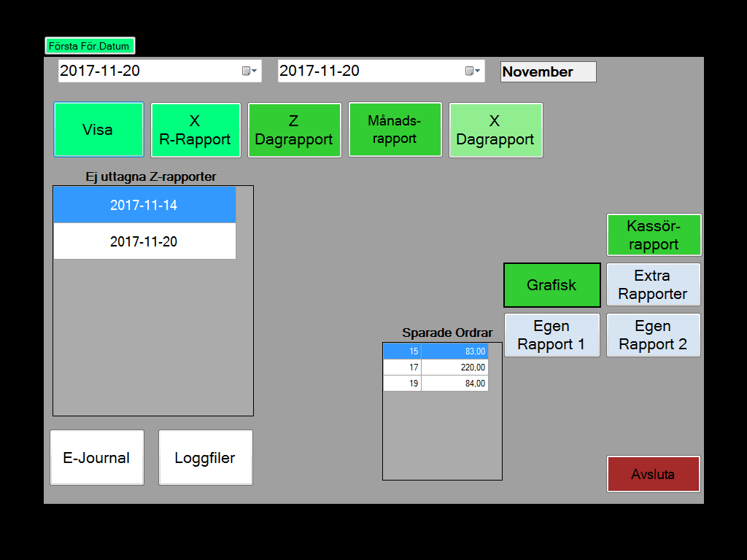Select saved order 19

(402, 384)
